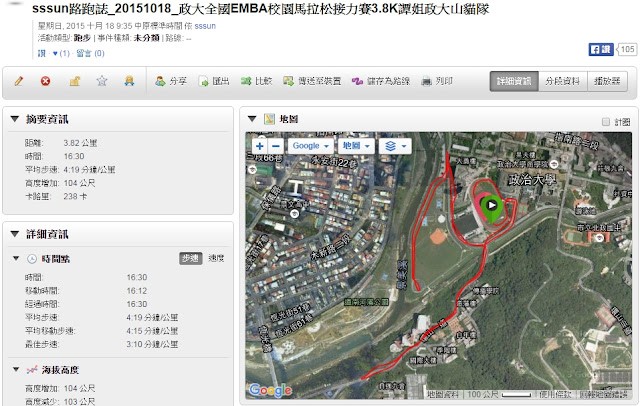Switch timing display to 步速 pace

[191, 258]
